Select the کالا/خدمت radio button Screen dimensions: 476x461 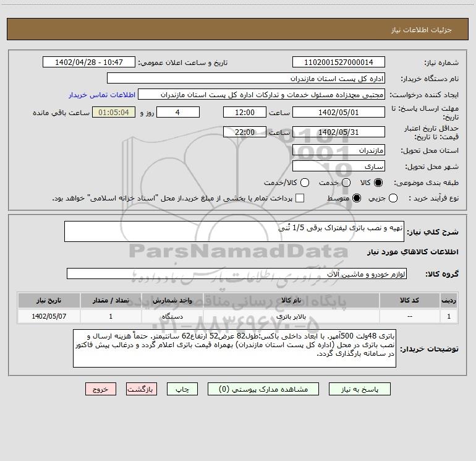tap(305, 183)
